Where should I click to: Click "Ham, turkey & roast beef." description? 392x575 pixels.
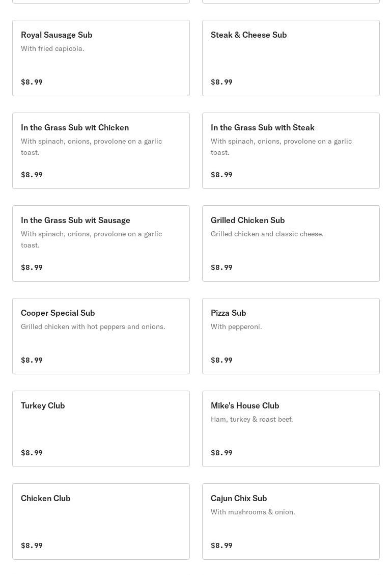[251, 419]
